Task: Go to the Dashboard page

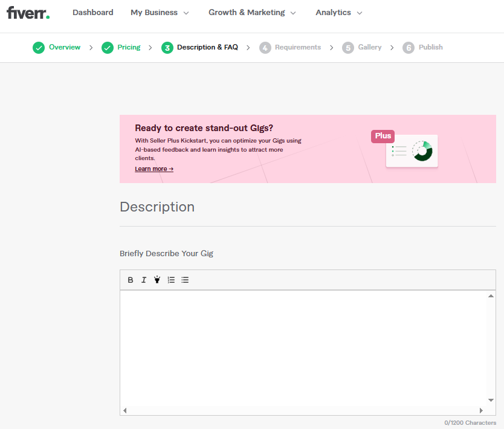Action: pyautogui.click(x=92, y=13)
